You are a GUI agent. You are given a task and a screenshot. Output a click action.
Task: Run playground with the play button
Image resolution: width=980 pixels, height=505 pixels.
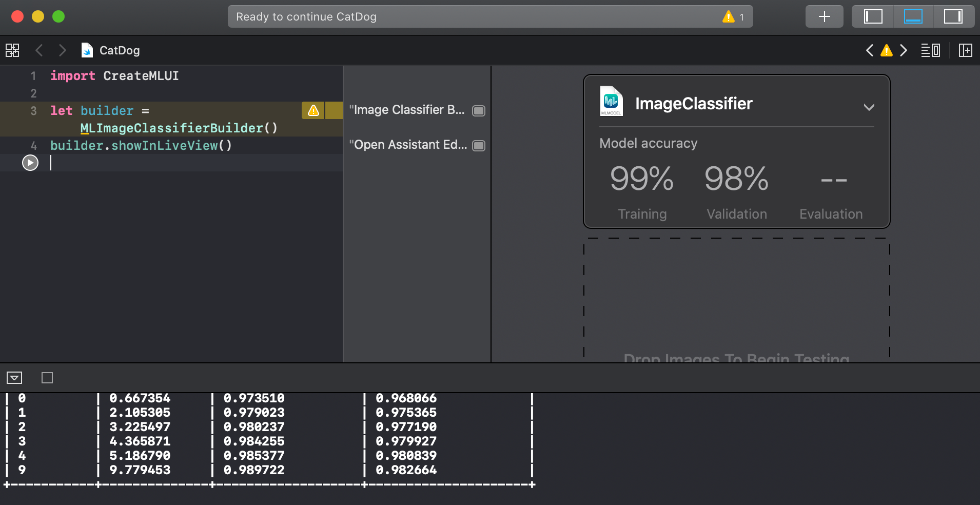[x=30, y=163]
